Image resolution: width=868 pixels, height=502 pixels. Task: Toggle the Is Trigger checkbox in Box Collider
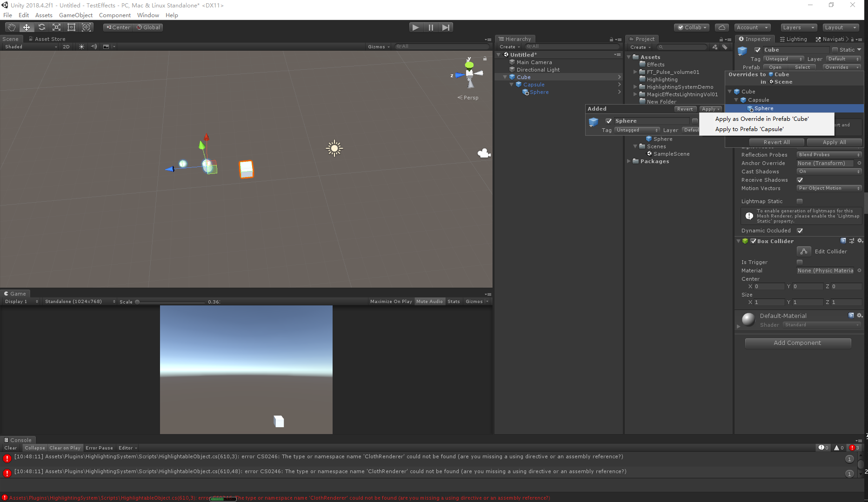(800, 262)
